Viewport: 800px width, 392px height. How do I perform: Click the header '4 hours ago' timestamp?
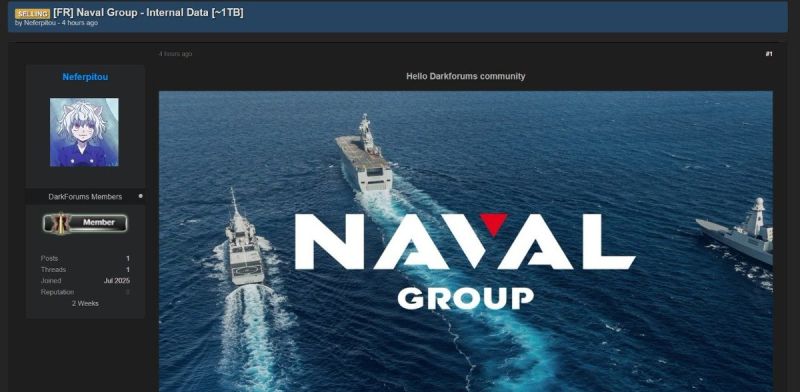80,23
